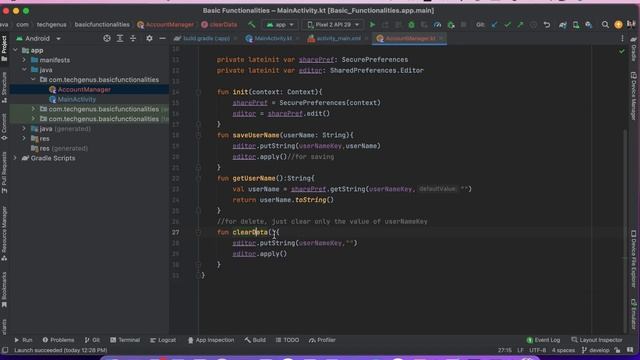Open the Layout Inspector window
640x360 pixels.
click(x=597, y=340)
